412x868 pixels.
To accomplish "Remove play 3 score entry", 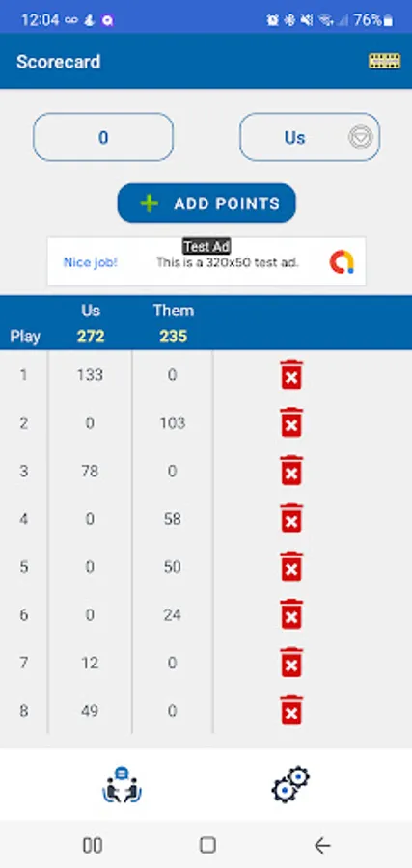I will point(291,471).
